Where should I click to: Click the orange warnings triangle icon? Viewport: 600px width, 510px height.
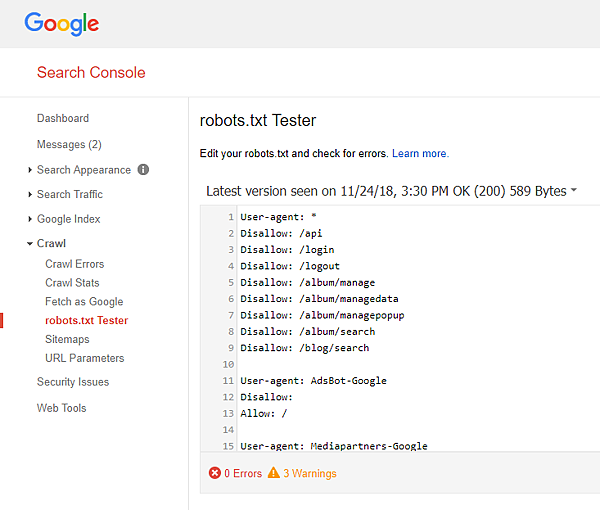pyautogui.click(x=273, y=473)
